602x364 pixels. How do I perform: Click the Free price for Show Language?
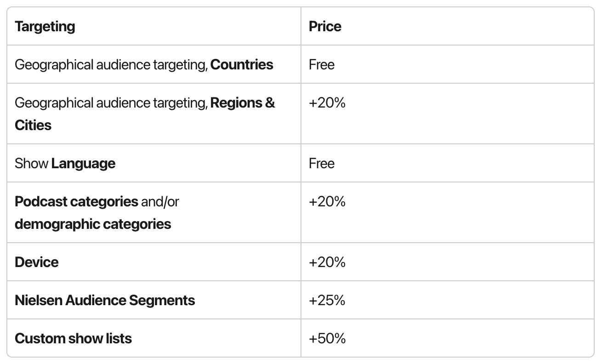[x=322, y=163]
